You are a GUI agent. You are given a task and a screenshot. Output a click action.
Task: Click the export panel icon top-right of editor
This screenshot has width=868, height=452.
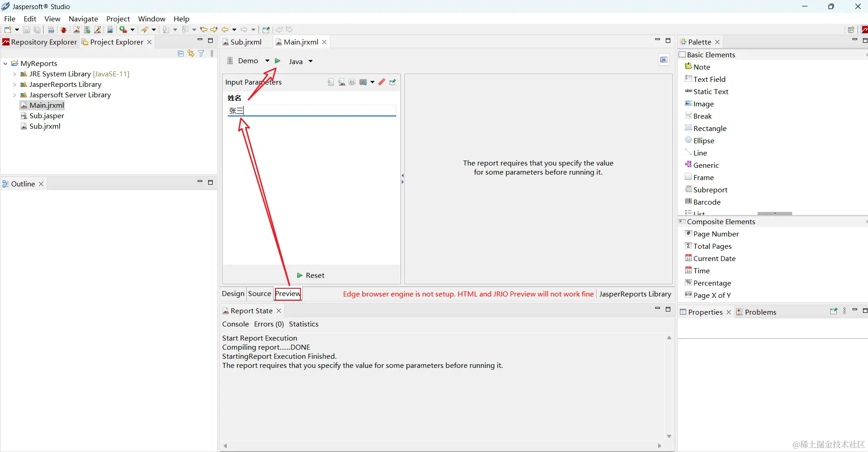click(664, 60)
